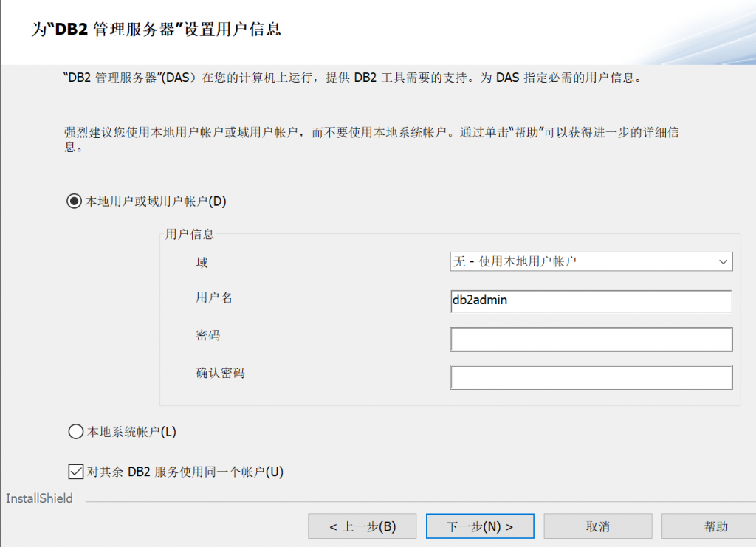Focus the 密码 input field
This screenshot has width=756, height=547.
[591, 340]
